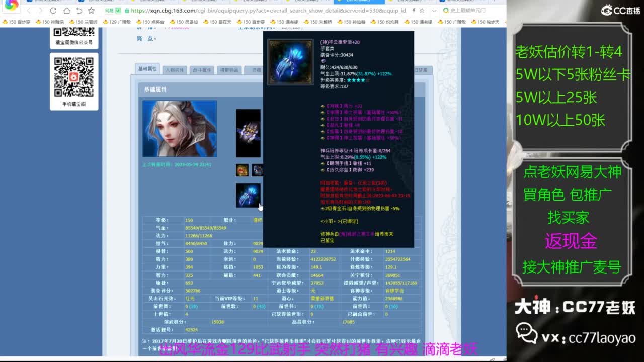
Task: Open the 150 神雕侠 bookmark
Action: click(50, 22)
